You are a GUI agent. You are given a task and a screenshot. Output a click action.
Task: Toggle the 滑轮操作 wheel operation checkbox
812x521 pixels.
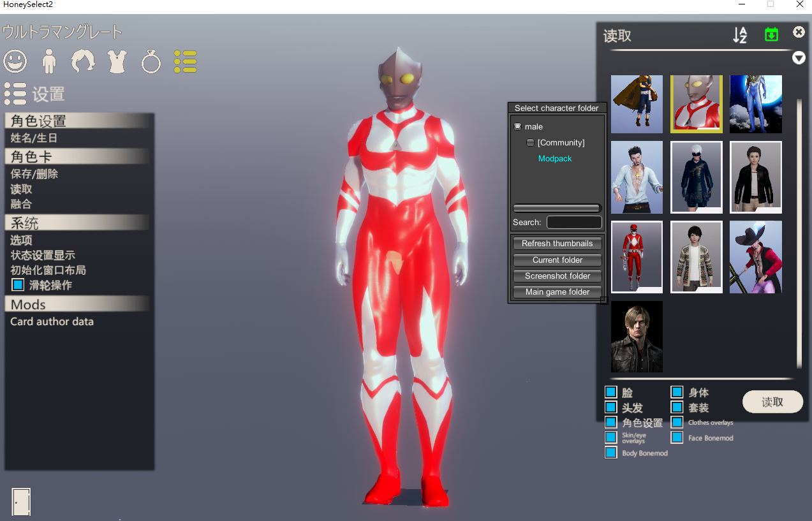[x=18, y=284]
